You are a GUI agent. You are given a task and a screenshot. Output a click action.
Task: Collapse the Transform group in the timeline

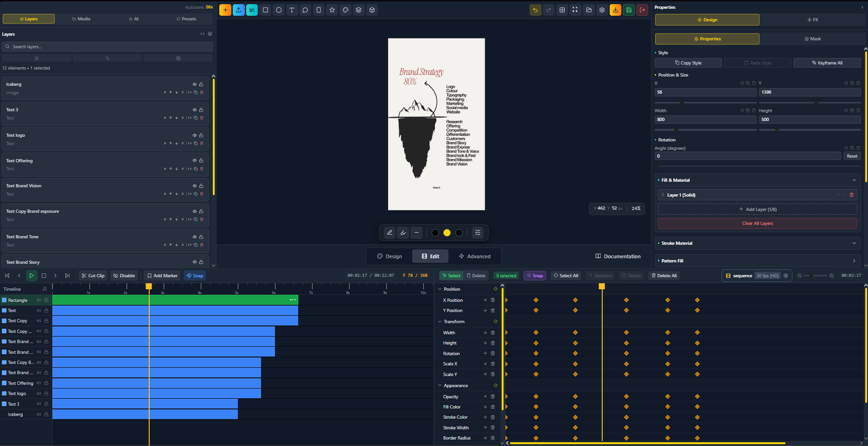[x=440, y=321]
